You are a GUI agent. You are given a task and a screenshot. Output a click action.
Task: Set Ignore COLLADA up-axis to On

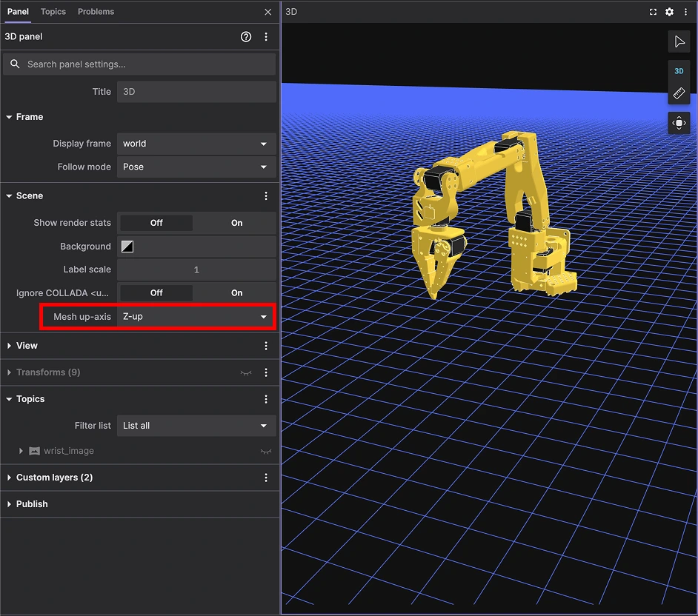click(236, 293)
